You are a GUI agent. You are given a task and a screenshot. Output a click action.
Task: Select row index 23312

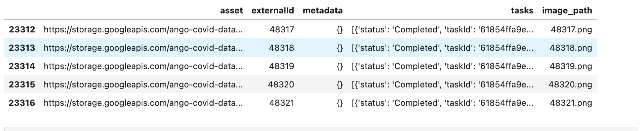(22, 29)
